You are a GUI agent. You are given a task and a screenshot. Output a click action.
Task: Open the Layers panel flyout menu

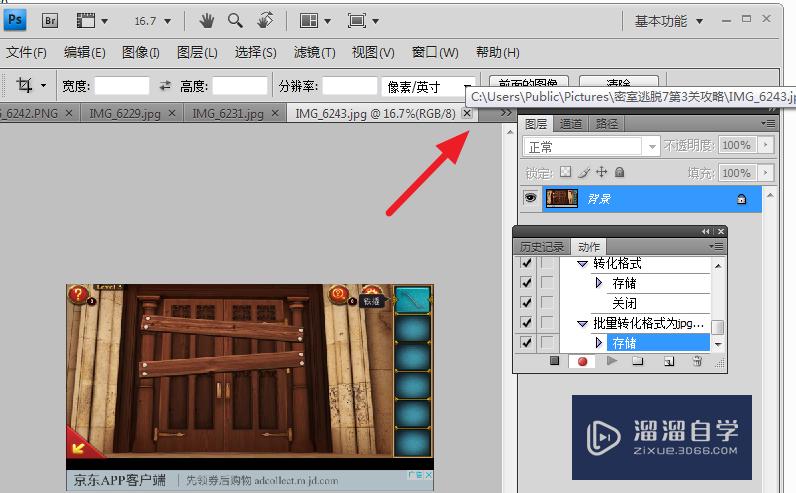[768, 123]
